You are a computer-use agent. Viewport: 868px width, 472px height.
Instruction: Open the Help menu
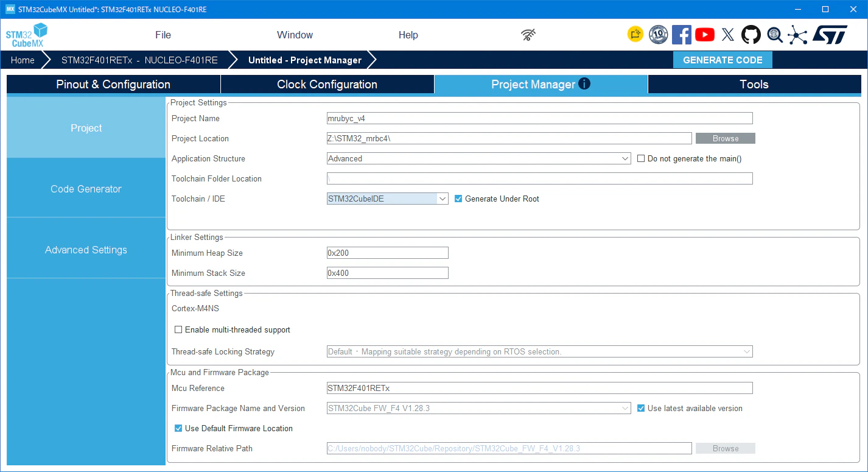pyautogui.click(x=408, y=35)
